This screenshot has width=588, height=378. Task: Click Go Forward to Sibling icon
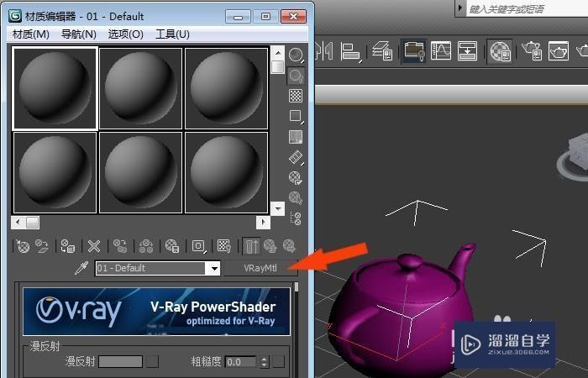tap(289, 246)
